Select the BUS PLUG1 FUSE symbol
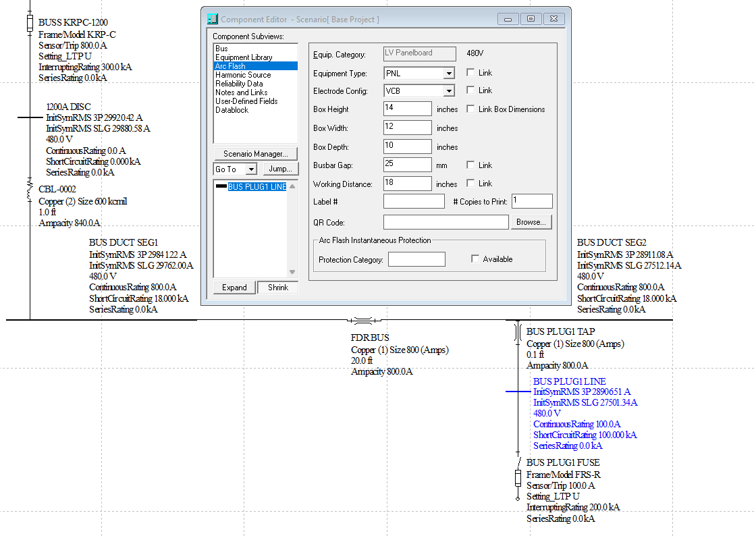Screen dimensions: 756x538 [518, 479]
